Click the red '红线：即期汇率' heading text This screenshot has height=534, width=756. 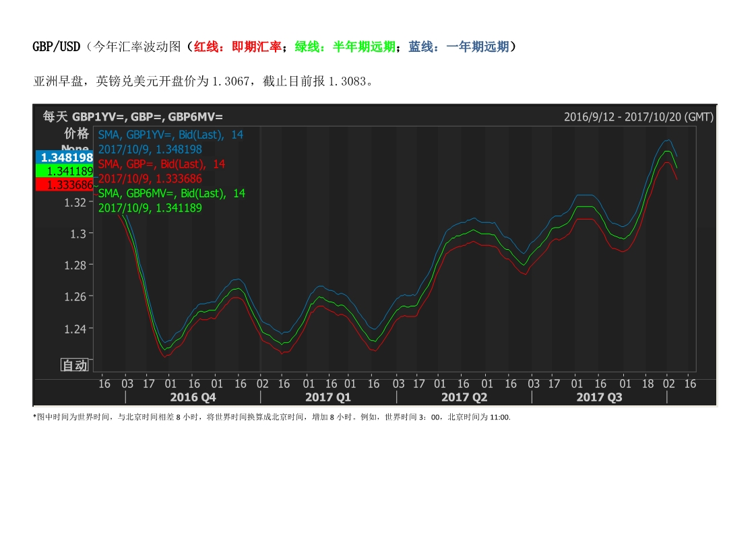[238, 46]
